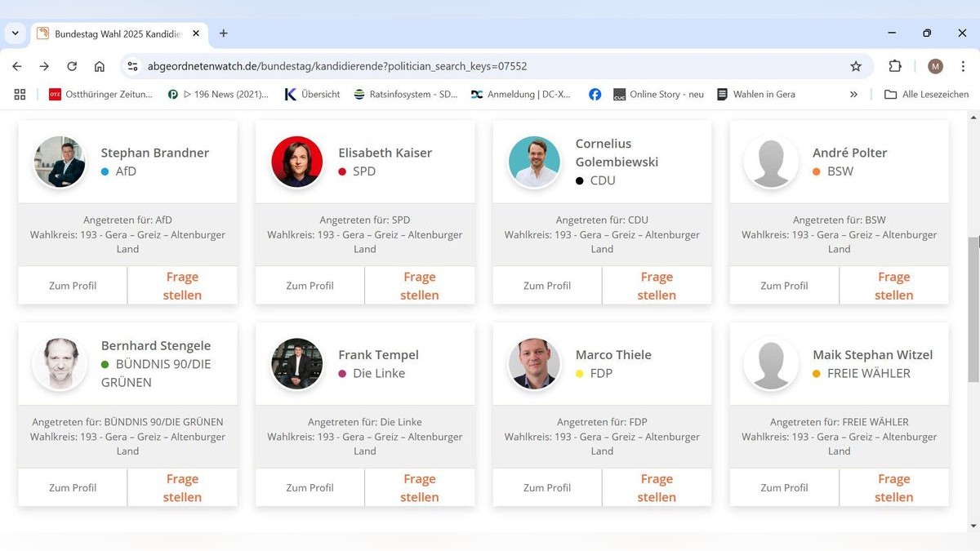The height and width of the screenshot is (551, 980).
Task: Open the Facebook bookmark icon
Action: [x=595, y=95]
